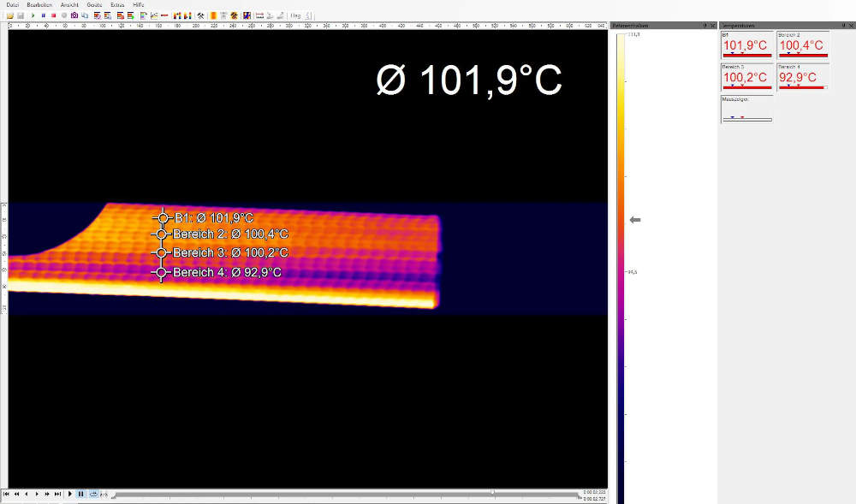
Task: Open a recording with the folder icon
Action: point(10,15)
